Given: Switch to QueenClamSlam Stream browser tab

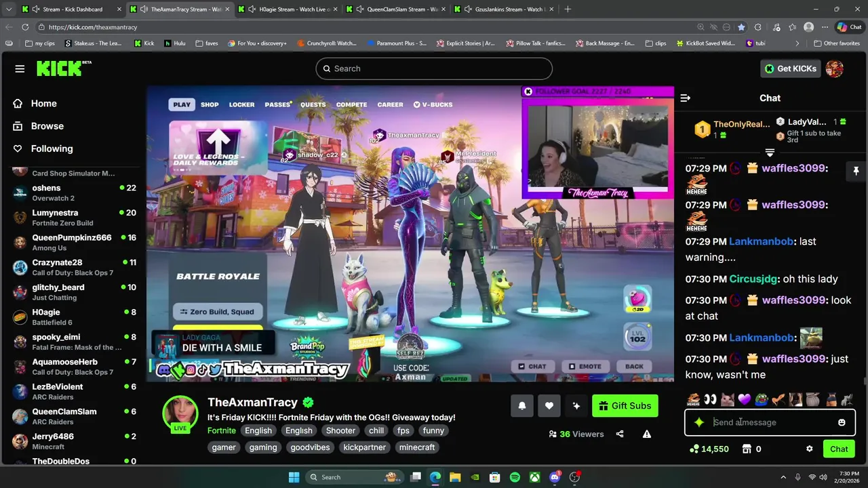Looking at the screenshot, I should (x=396, y=9).
